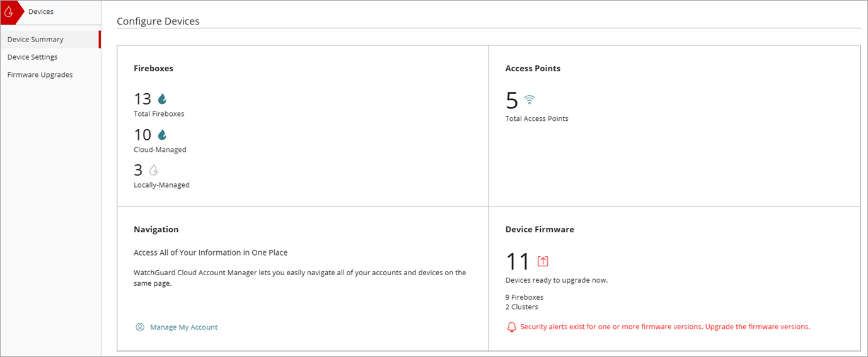Click the Total Fireboxes label
Image resolution: width=868 pixels, height=357 pixels.
[159, 114]
